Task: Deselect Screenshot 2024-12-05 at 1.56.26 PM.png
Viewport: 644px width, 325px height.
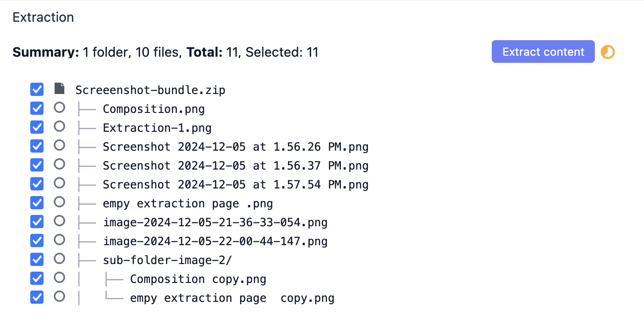Action: [36, 146]
